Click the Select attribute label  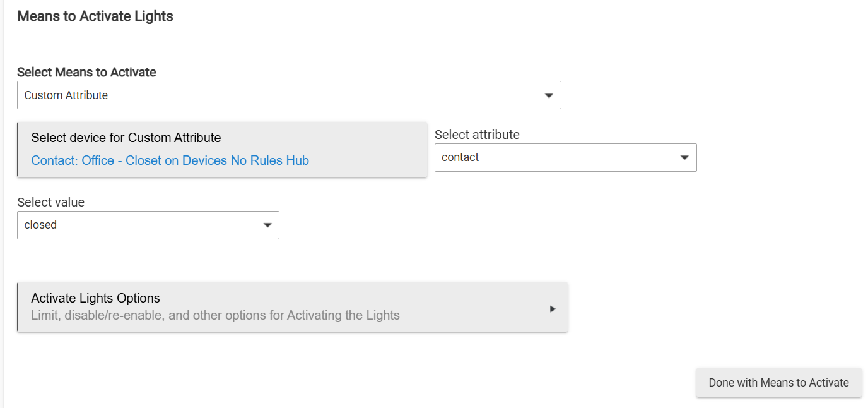tap(477, 135)
